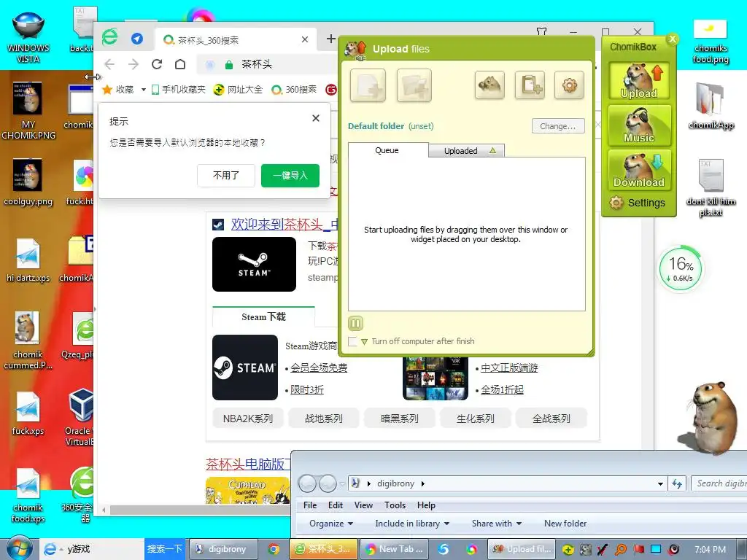This screenshot has width=747, height=560.
Task: Click the Chrome icon in the taskbar
Action: click(x=274, y=549)
